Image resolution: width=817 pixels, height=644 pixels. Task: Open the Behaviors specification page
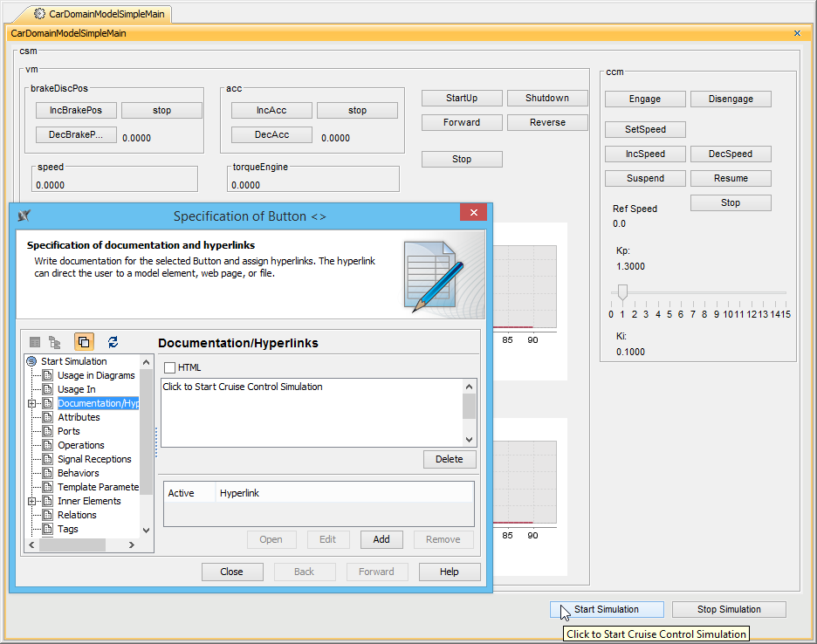click(78, 473)
